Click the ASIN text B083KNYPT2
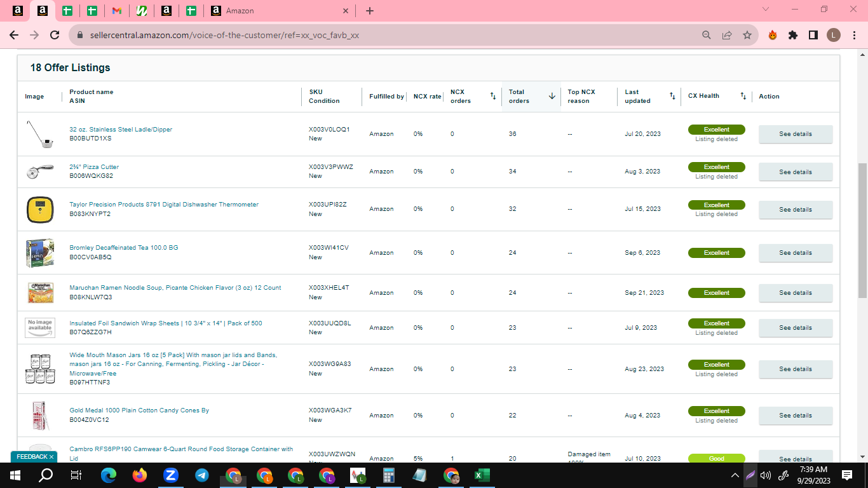 (90, 214)
